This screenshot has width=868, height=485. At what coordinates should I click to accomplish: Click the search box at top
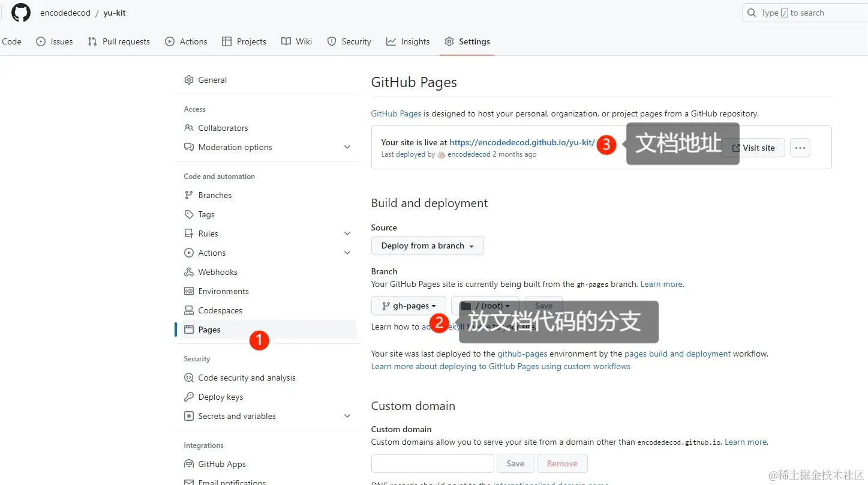click(x=805, y=13)
